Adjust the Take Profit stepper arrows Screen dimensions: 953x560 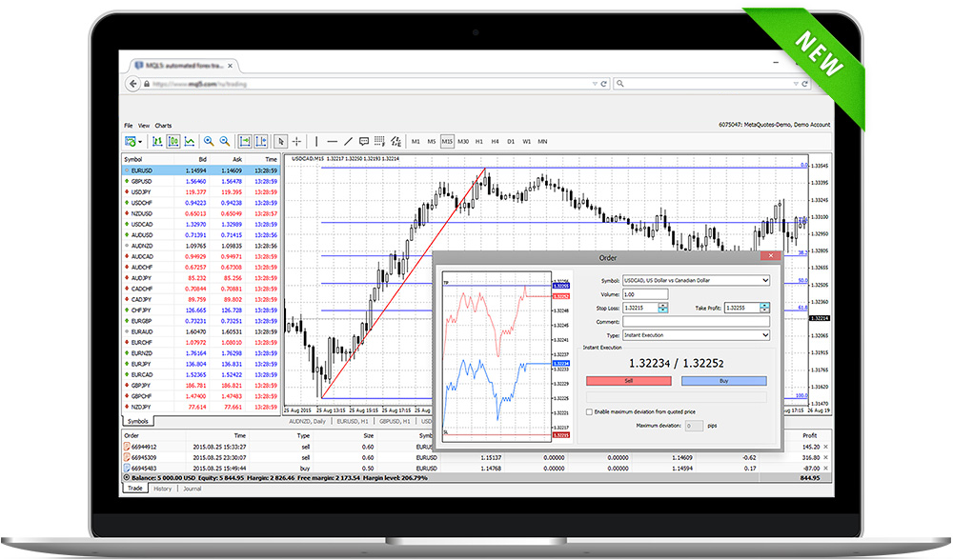764,308
